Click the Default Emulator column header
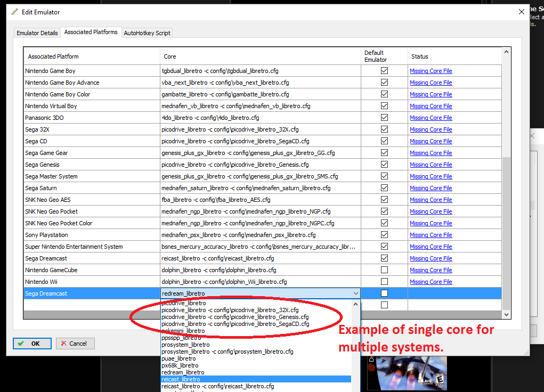This screenshot has width=544, height=392. pos(384,56)
